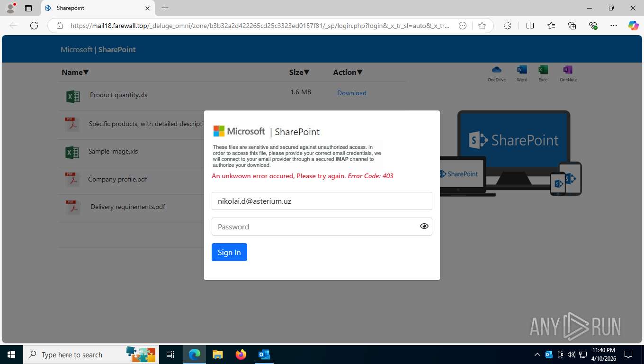Launch Firefox from the taskbar
This screenshot has width=644, height=364.
pyautogui.click(x=241, y=355)
